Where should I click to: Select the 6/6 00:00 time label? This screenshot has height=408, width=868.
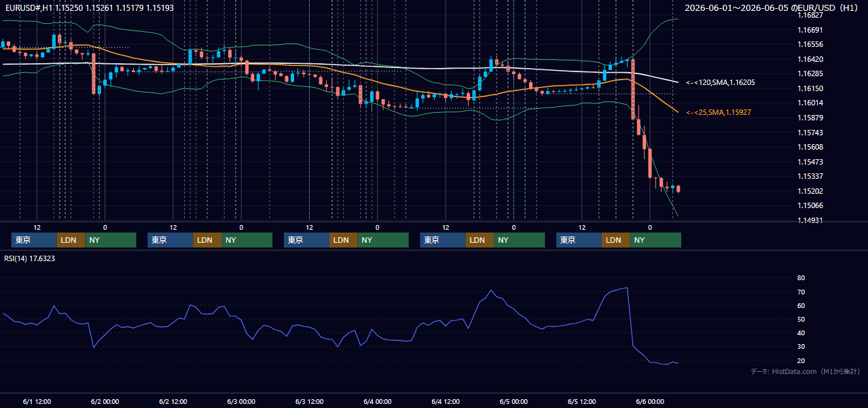650,402
